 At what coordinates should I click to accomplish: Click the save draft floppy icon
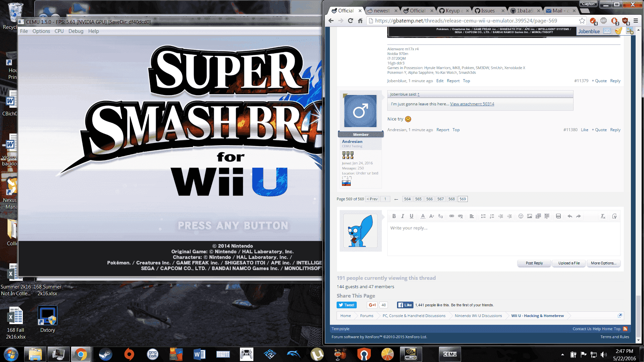[558, 216]
